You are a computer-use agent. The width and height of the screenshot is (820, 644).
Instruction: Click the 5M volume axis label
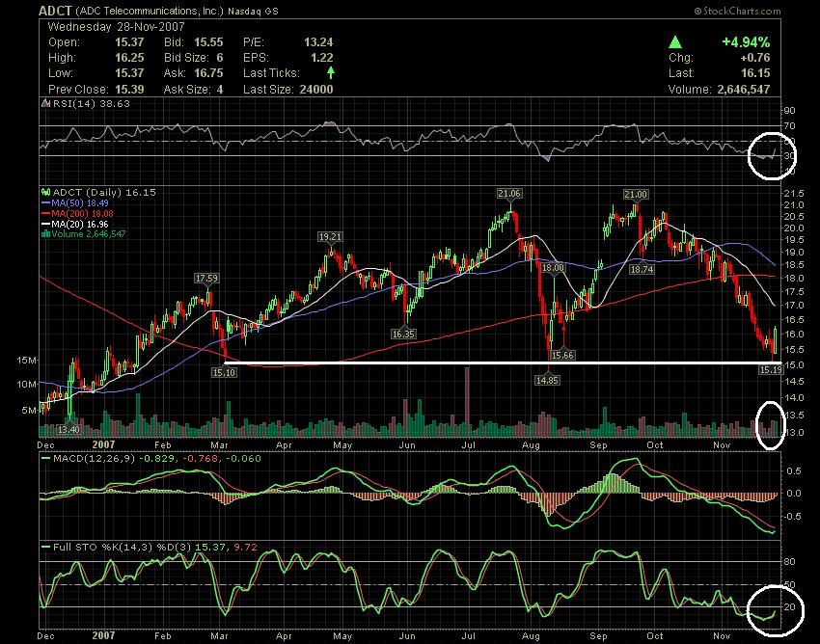[x=29, y=411]
